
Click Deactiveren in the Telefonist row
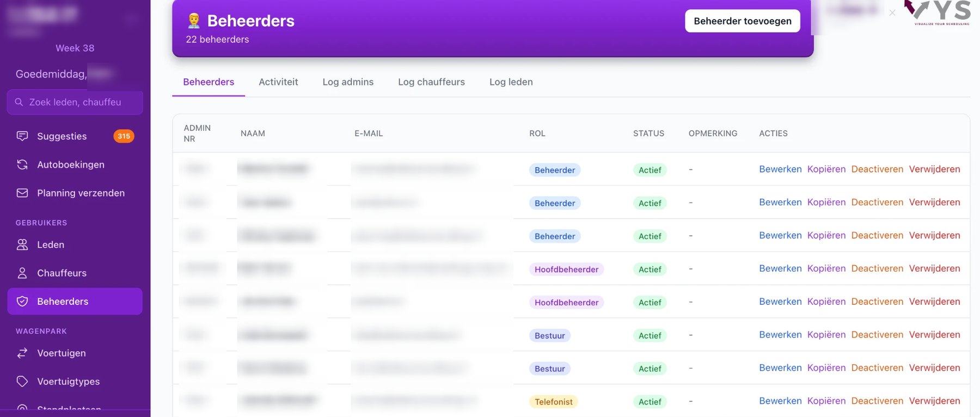877,401
